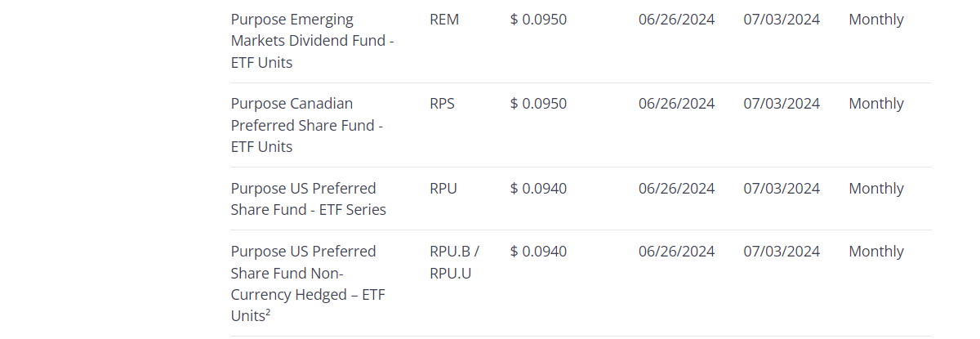This screenshot has height=339, width=980.
Task: Click the $0.0940 amount in RPU row
Action: click(538, 189)
